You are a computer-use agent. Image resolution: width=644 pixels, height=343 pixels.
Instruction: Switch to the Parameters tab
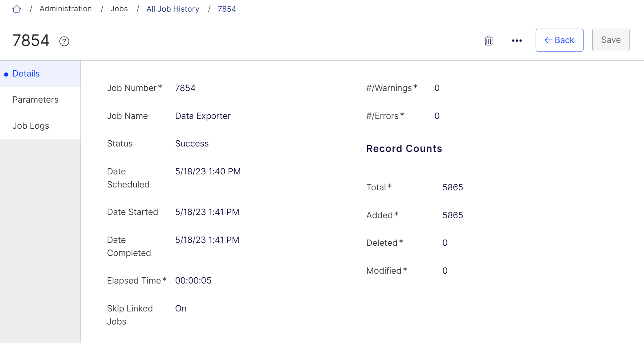pos(40,100)
